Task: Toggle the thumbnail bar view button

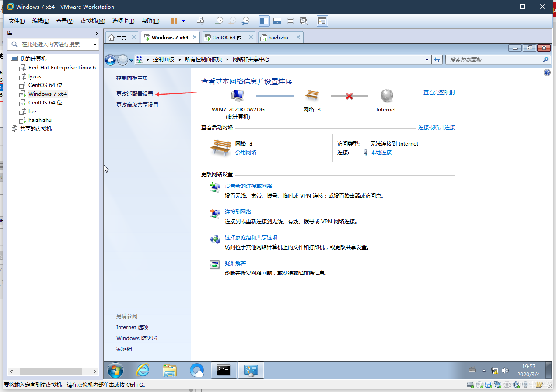Action: (x=277, y=21)
